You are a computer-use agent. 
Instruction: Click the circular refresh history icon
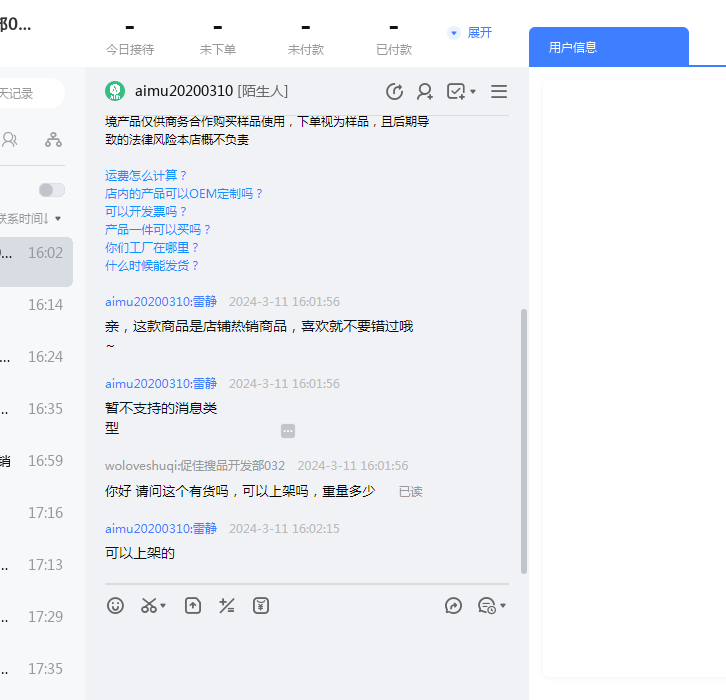395,92
